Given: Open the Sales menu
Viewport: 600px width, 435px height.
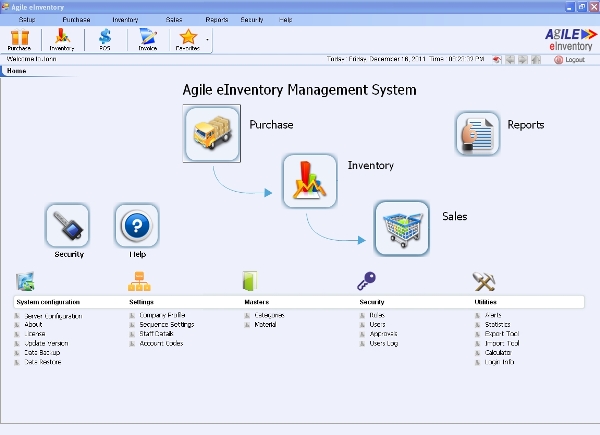Looking at the screenshot, I should (174, 20).
